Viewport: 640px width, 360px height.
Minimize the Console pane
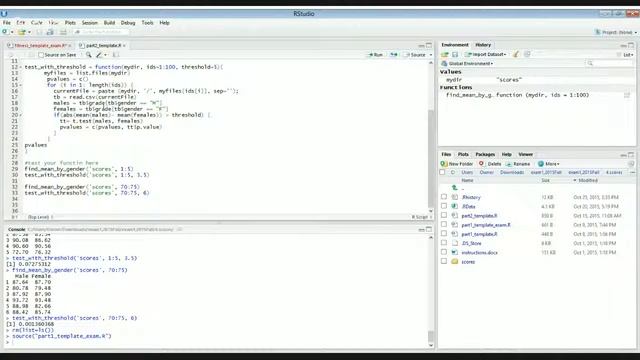421,230
